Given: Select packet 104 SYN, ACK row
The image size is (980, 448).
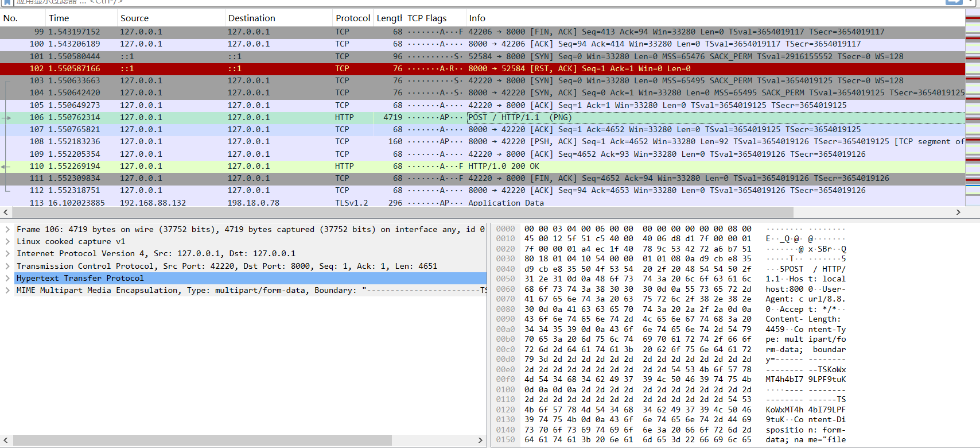Looking at the screenshot, I should (x=482, y=92).
